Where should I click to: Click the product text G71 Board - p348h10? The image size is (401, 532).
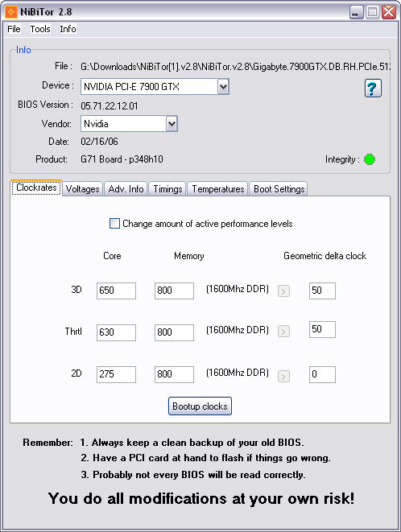(122, 159)
